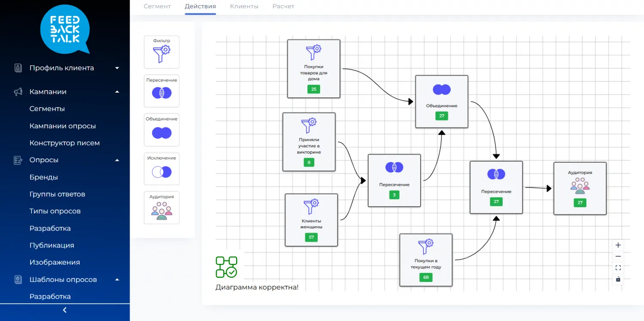Viewport: 644px width, 321px height.
Task: Fit diagram to view
Action: [x=618, y=268]
